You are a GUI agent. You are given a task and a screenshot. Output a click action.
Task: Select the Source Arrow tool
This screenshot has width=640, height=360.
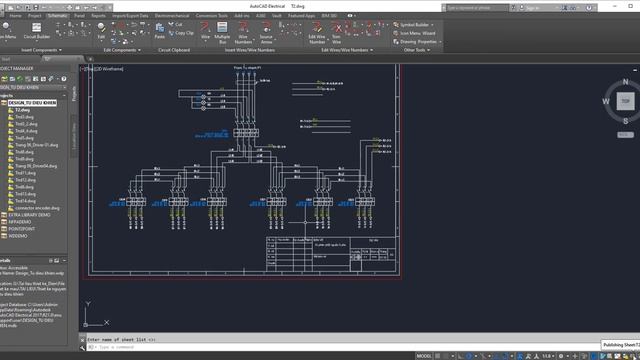point(266,33)
